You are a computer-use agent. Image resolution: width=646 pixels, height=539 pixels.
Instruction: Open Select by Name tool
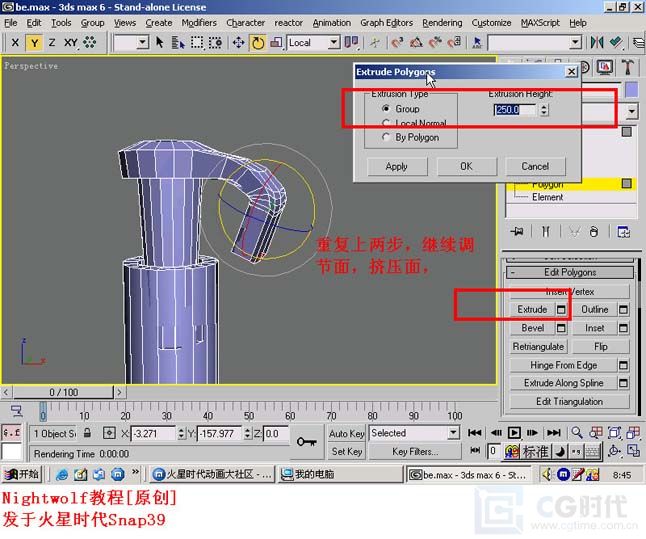click(178, 42)
